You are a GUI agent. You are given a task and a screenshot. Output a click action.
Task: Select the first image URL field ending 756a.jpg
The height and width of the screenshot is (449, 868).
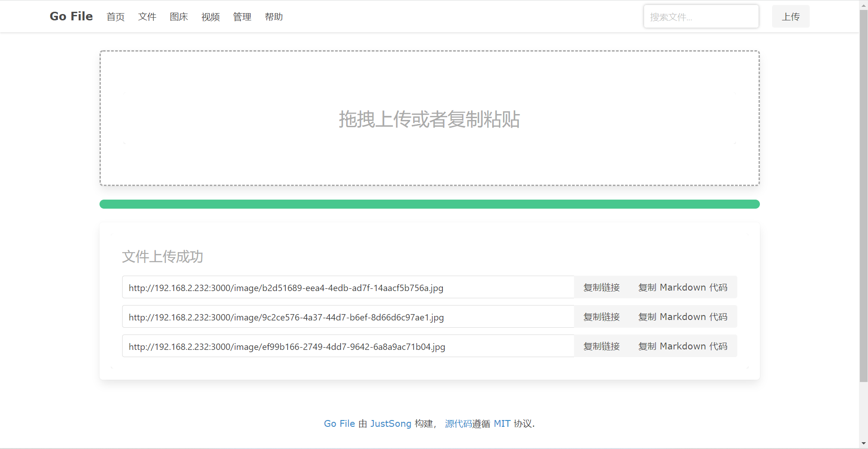tap(347, 287)
